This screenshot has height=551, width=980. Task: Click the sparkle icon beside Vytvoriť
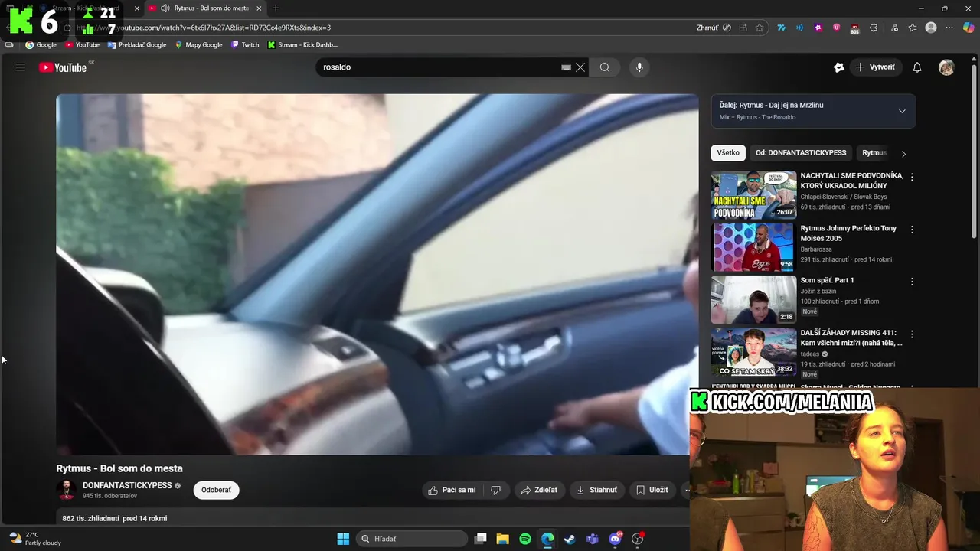[839, 67]
